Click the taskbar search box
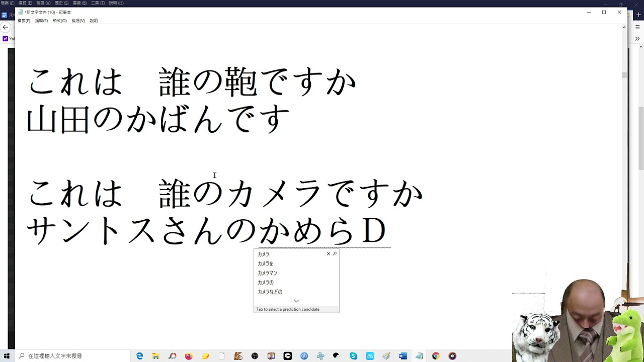 click(x=72, y=356)
